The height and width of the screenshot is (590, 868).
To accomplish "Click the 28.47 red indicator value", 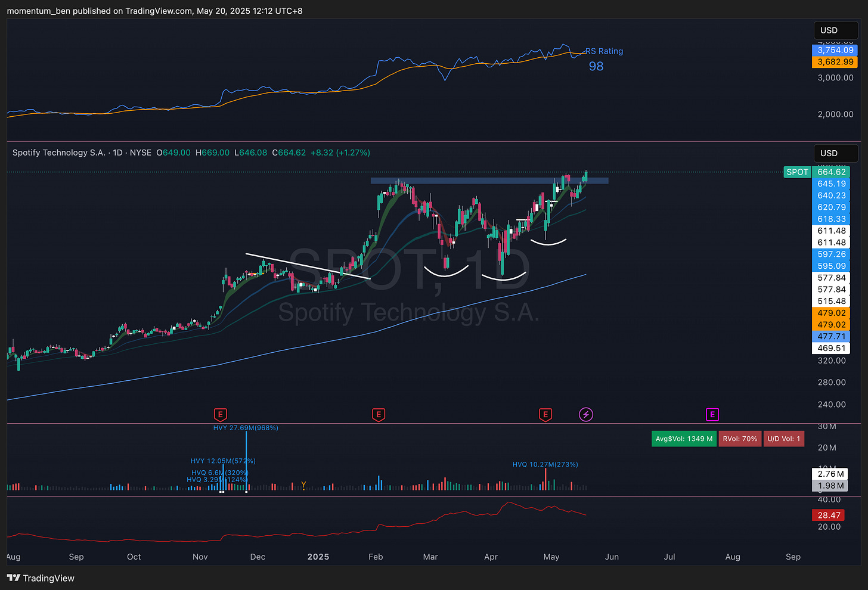I will coord(829,516).
